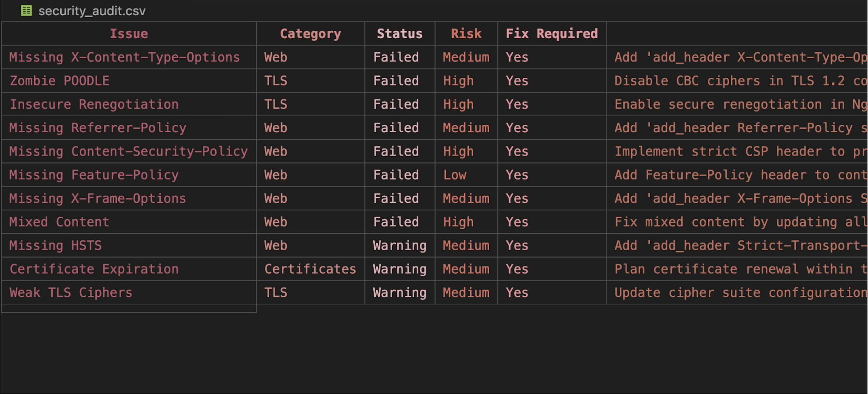Image resolution: width=868 pixels, height=394 pixels.
Task: Click the Risk column header
Action: (x=466, y=34)
